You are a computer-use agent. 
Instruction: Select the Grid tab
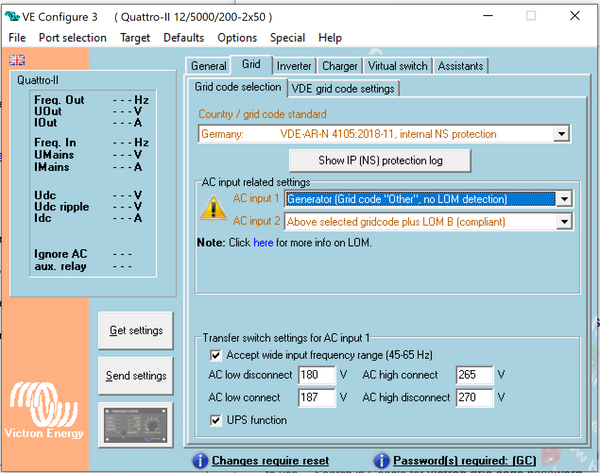coord(251,64)
